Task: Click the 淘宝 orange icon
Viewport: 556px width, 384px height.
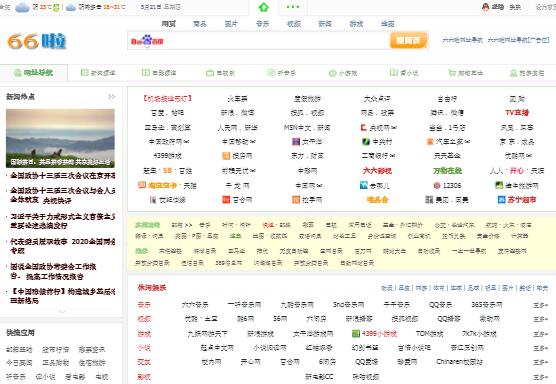Action: (x=142, y=185)
